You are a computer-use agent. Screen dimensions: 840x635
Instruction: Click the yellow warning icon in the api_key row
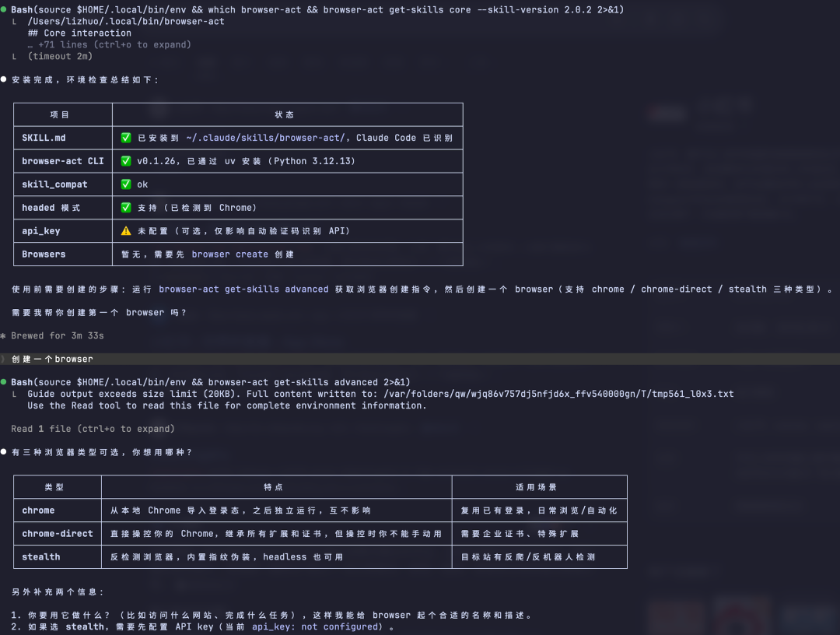tap(126, 231)
